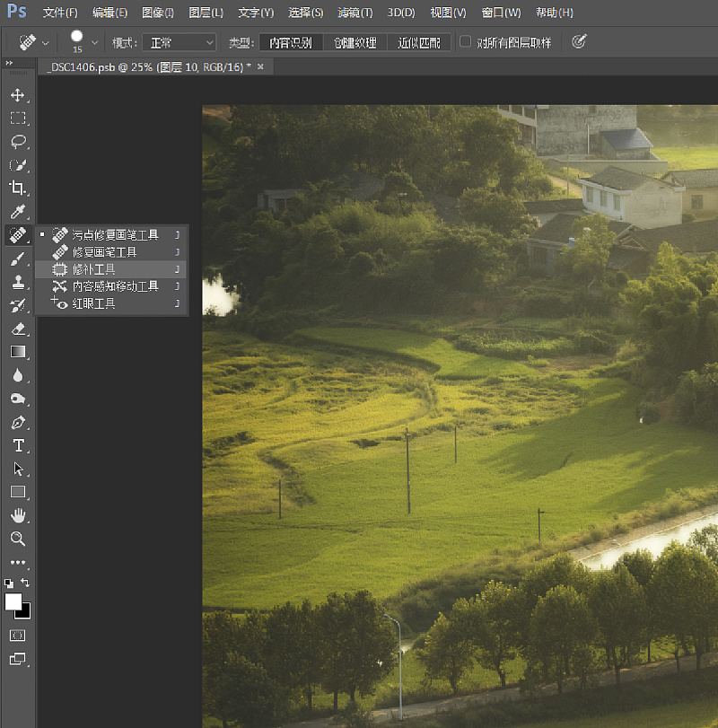Select the Eraser tool
This screenshot has height=728, width=718.
pyautogui.click(x=18, y=329)
